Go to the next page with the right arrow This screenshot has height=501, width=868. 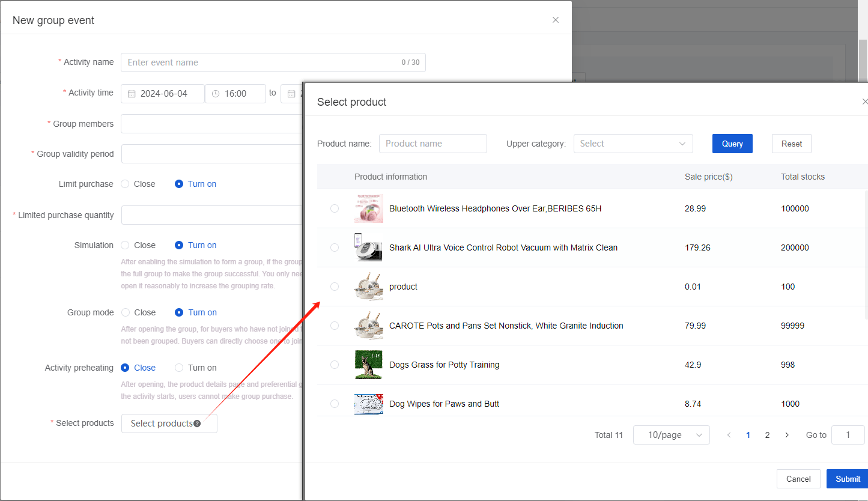tap(787, 435)
